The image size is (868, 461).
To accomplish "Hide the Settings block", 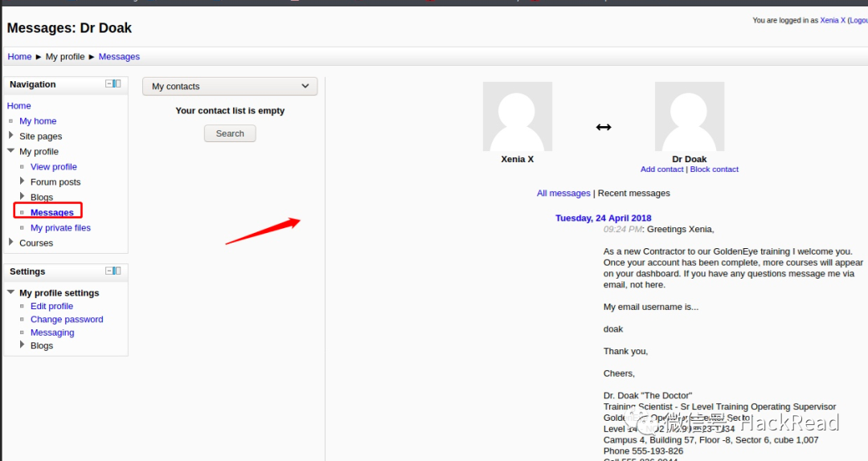I will click(109, 271).
